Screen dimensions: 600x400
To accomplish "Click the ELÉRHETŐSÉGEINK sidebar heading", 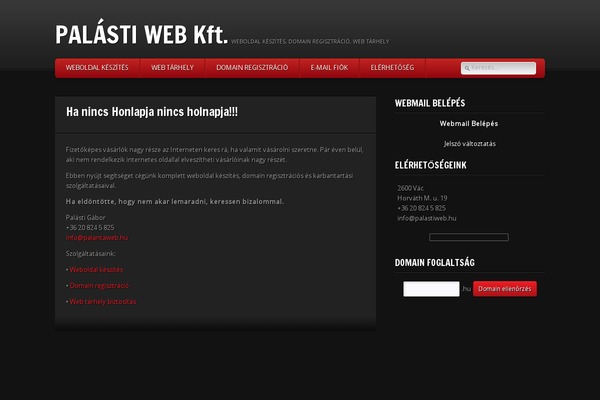I will coord(430,165).
